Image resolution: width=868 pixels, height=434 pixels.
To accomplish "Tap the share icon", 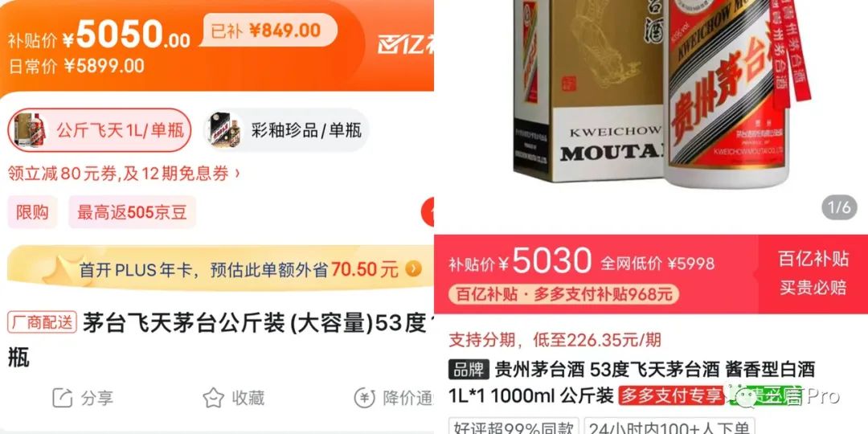I will [x=63, y=398].
